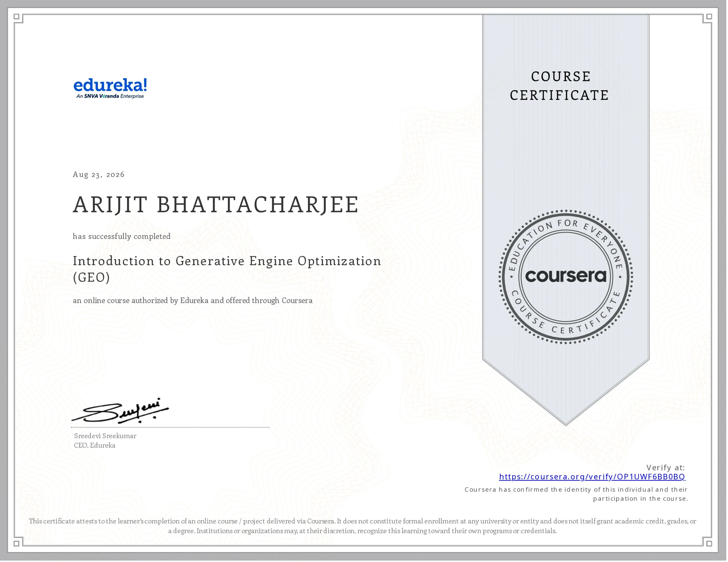Image resolution: width=728 pixels, height=562 pixels.
Task: Click the 'This certificate attests' disclaimer text
Action: 362,526
